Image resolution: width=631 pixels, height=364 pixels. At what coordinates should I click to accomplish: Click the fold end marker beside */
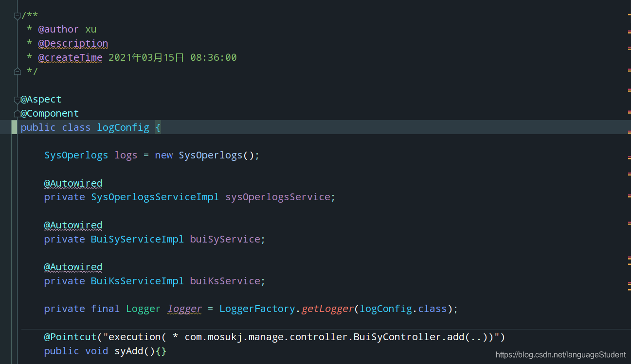[x=17, y=71]
